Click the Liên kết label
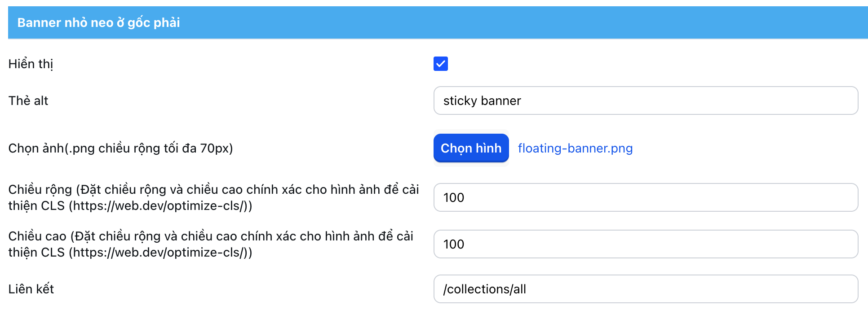 click(31, 289)
